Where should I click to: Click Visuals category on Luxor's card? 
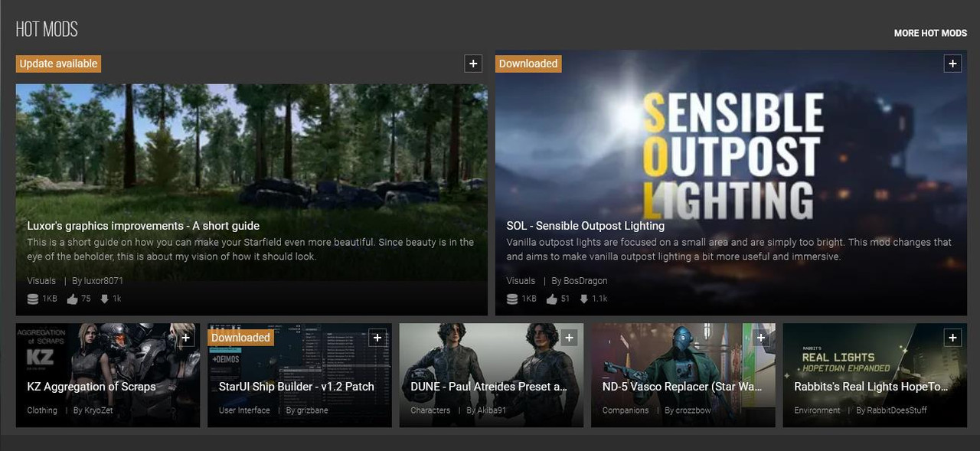coord(41,281)
